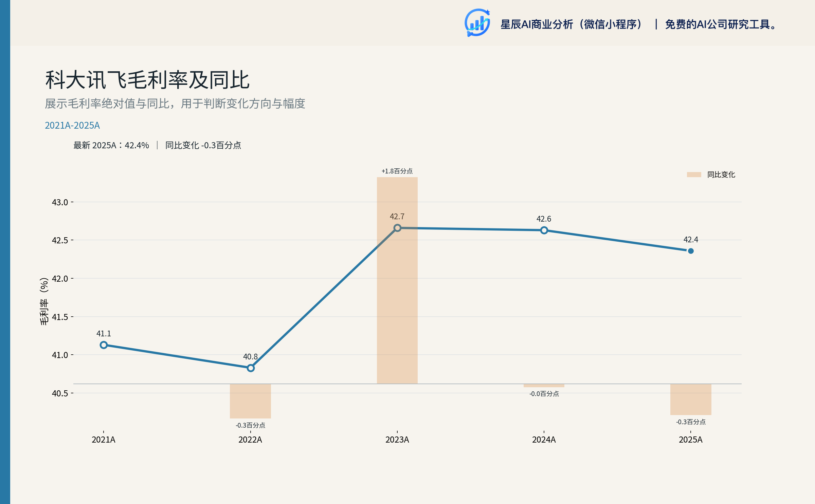Click the 42.0 y-axis tick label
815x504 pixels.
click(x=60, y=279)
